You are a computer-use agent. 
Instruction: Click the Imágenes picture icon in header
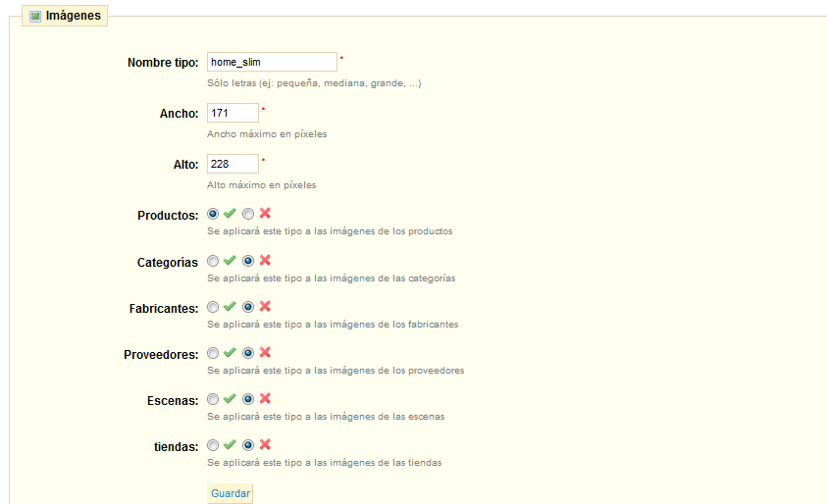tap(35, 16)
